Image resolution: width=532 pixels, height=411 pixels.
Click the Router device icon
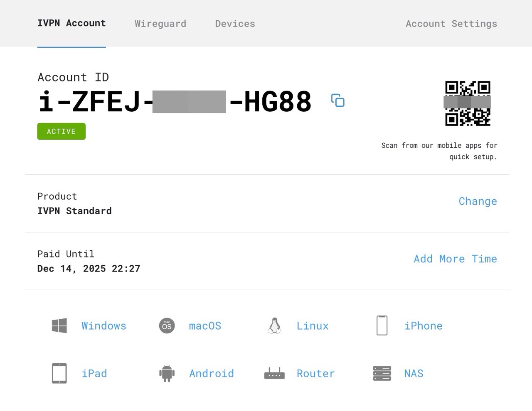tap(274, 373)
